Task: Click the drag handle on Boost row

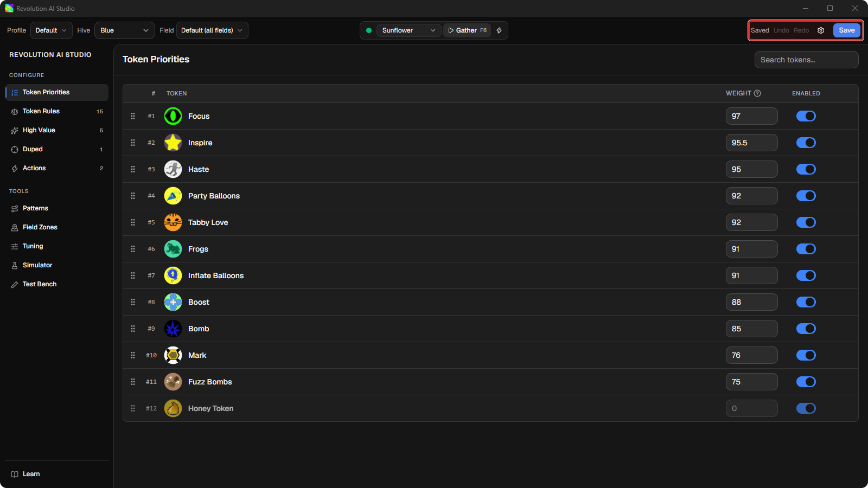Action: point(133,302)
